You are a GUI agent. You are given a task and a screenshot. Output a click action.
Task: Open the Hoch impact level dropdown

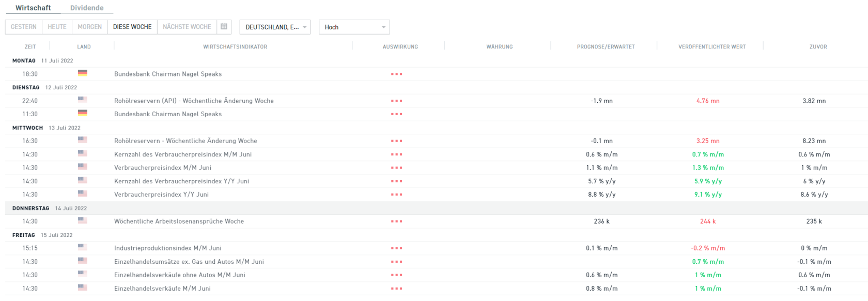coord(354,27)
